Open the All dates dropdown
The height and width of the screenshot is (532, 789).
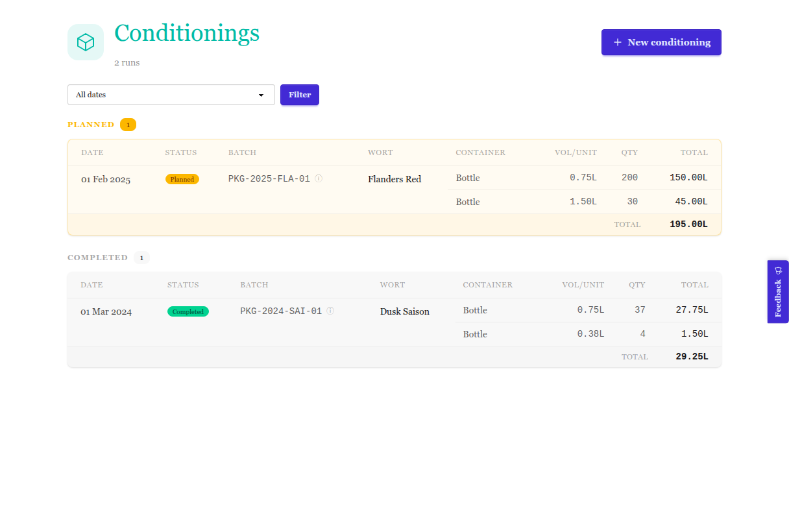(171, 95)
